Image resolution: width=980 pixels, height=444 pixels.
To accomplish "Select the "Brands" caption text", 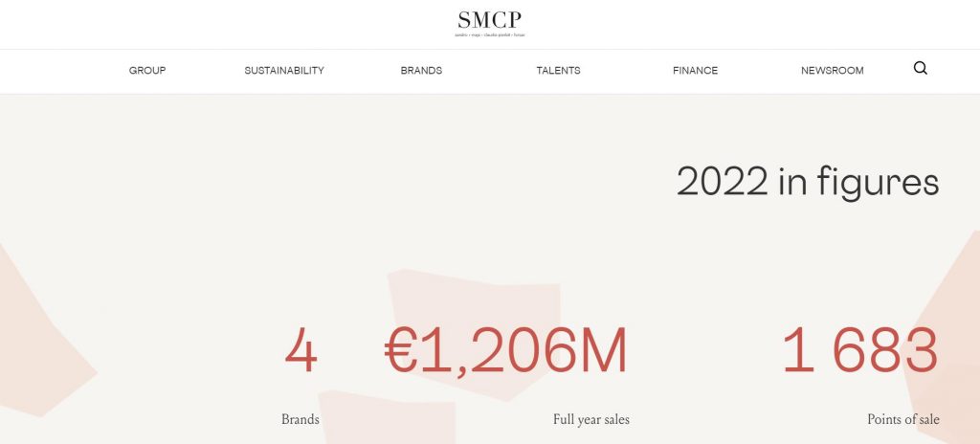I will (301, 419).
